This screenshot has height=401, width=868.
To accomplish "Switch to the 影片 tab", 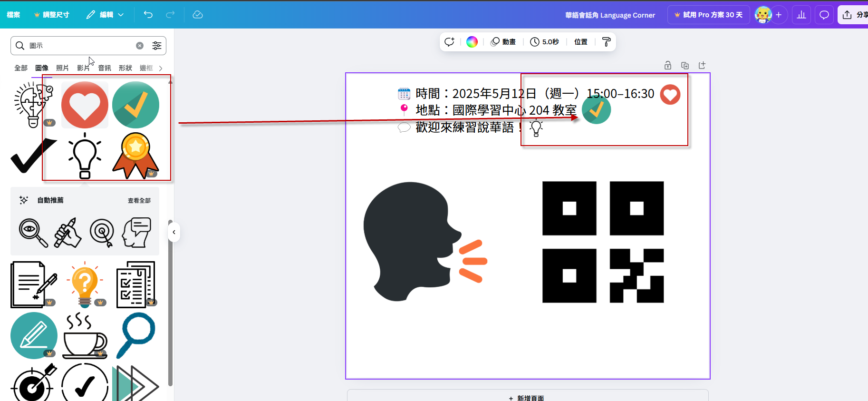I will coord(83,68).
